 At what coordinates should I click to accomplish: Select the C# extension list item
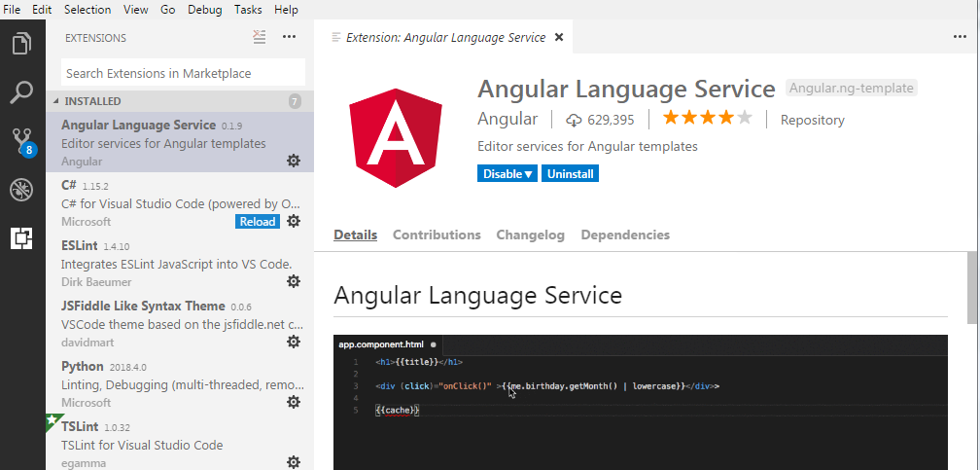pyautogui.click(x=180, y=202)
